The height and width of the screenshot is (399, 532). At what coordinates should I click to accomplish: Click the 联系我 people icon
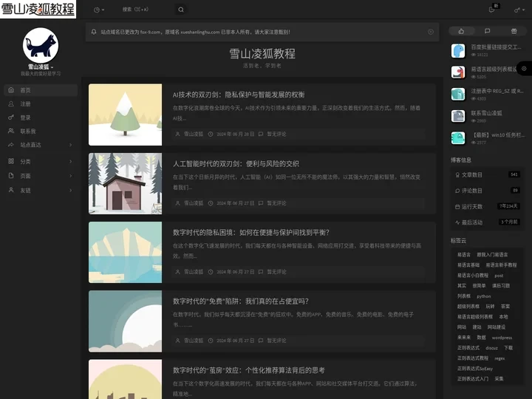click(11, 131)
